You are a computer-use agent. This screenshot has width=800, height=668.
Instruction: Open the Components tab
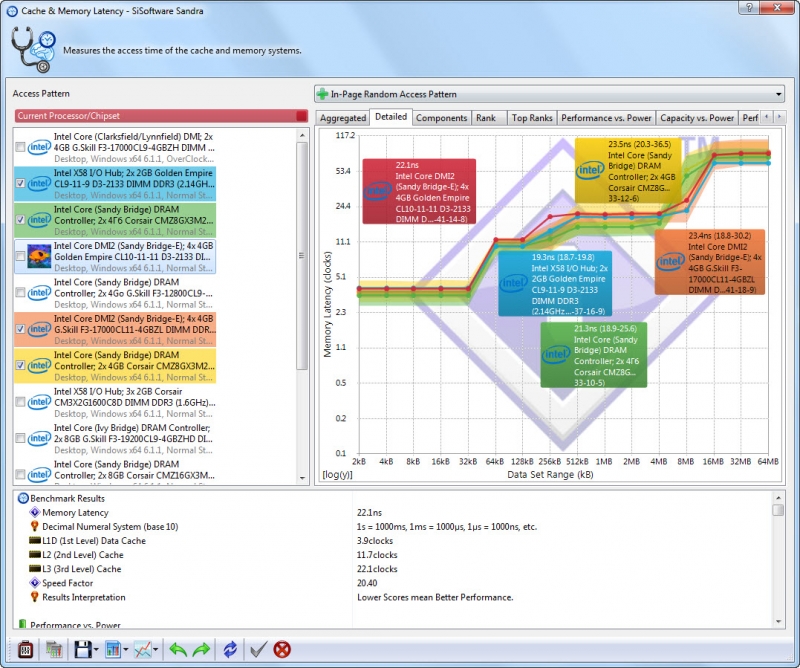click(x=441, y=118)
